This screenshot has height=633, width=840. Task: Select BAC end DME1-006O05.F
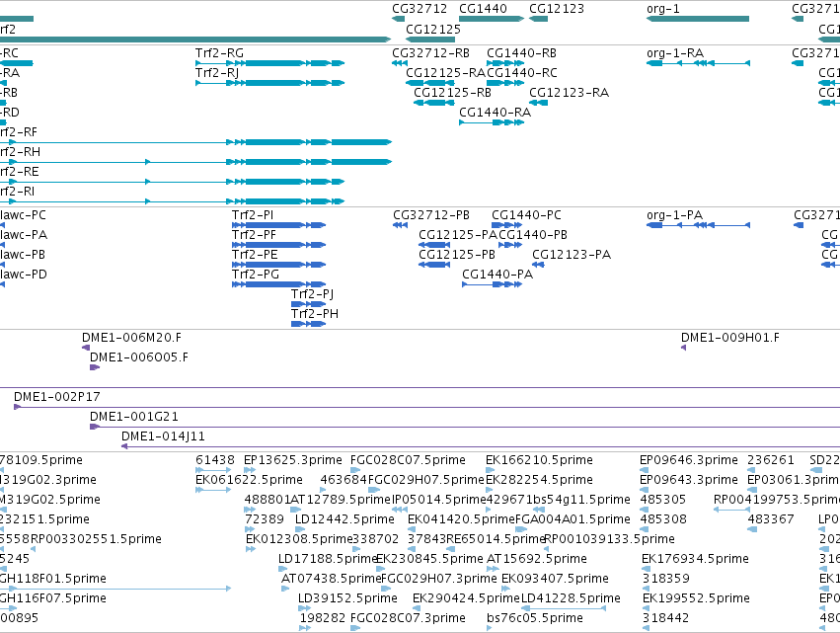[139, 357]
